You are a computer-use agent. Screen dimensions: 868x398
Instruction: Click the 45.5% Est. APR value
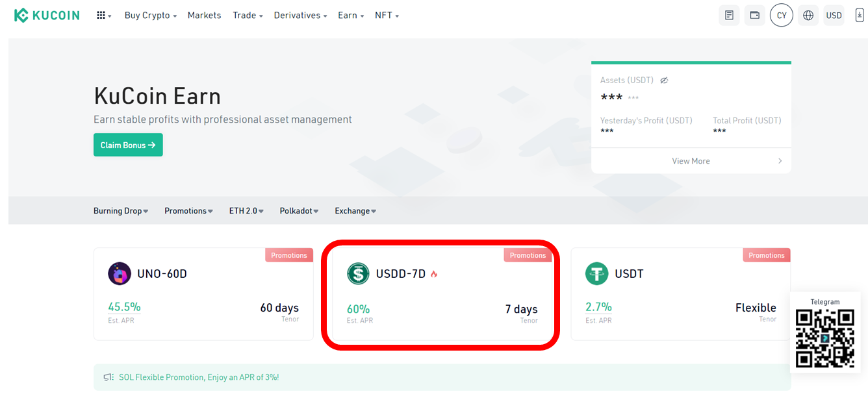click(x=124, y=307)
